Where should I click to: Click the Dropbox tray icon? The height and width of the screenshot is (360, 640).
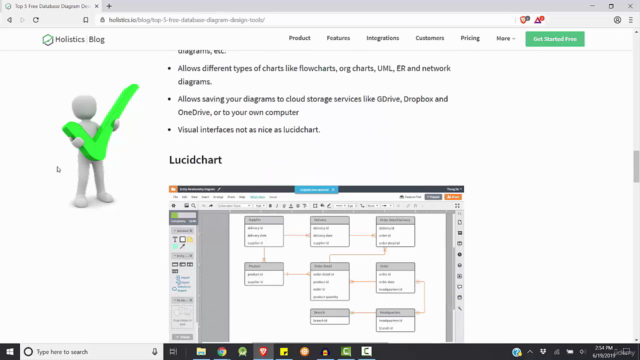click(x=543, y=351)
